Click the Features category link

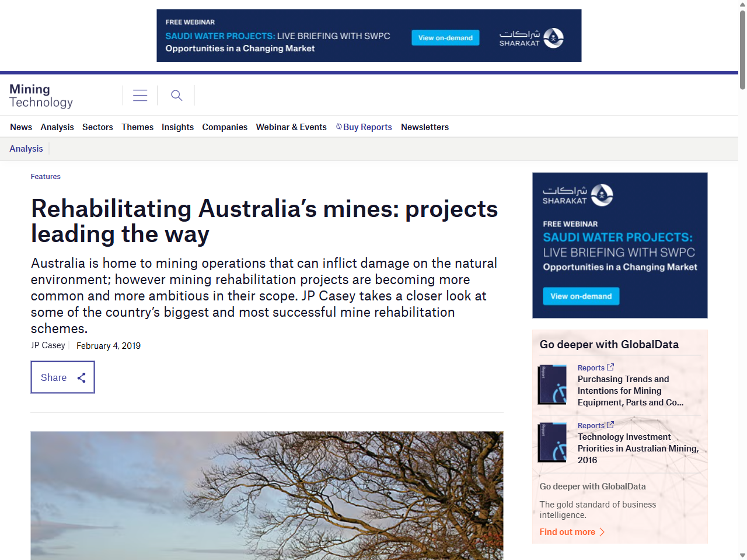46,177
